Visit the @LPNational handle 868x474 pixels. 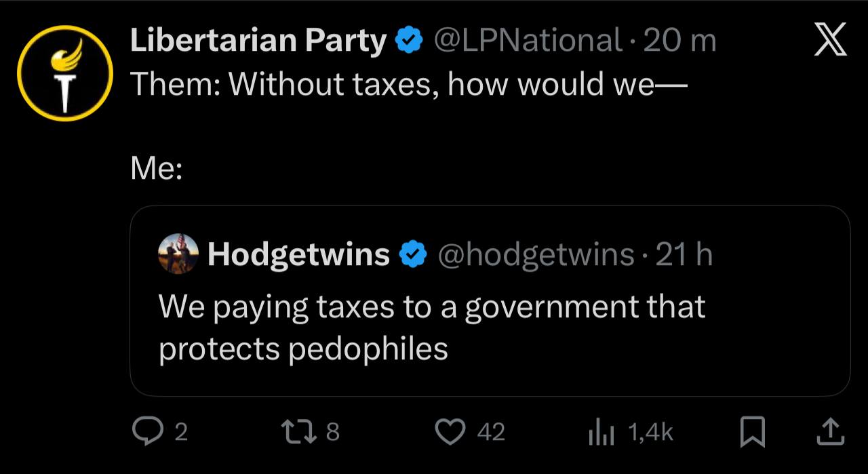[527, 42]
